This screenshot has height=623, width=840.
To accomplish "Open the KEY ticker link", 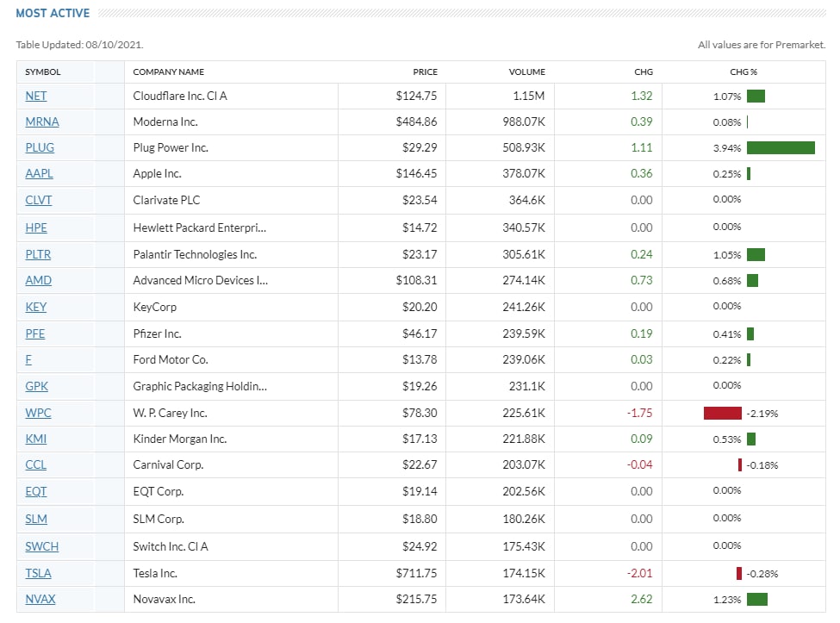I will click(36, 307).
